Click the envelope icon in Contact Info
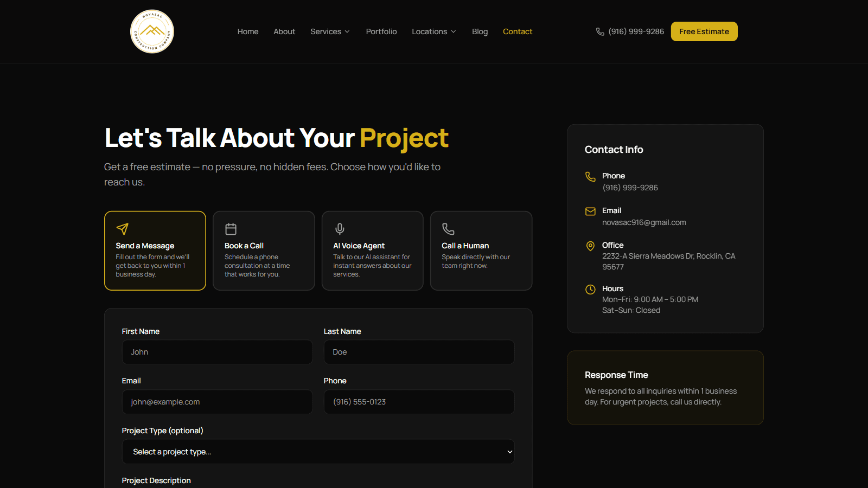This screenshot has height=488, width=868. (590, 211)
